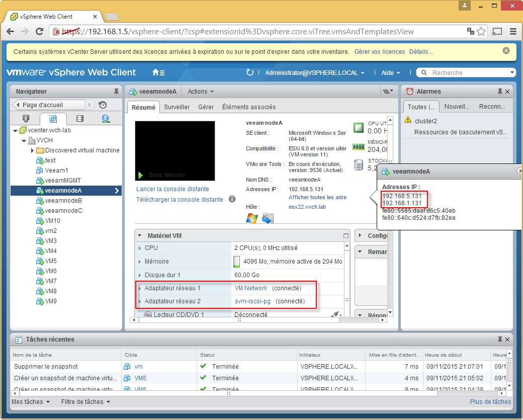Open the Chrome menu hamburger icon

[513, 32]
